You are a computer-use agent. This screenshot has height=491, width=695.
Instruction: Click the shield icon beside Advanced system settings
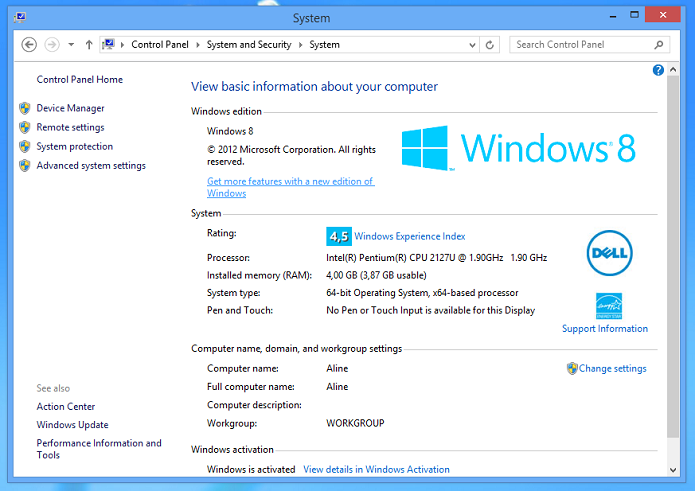coord(25,166)
